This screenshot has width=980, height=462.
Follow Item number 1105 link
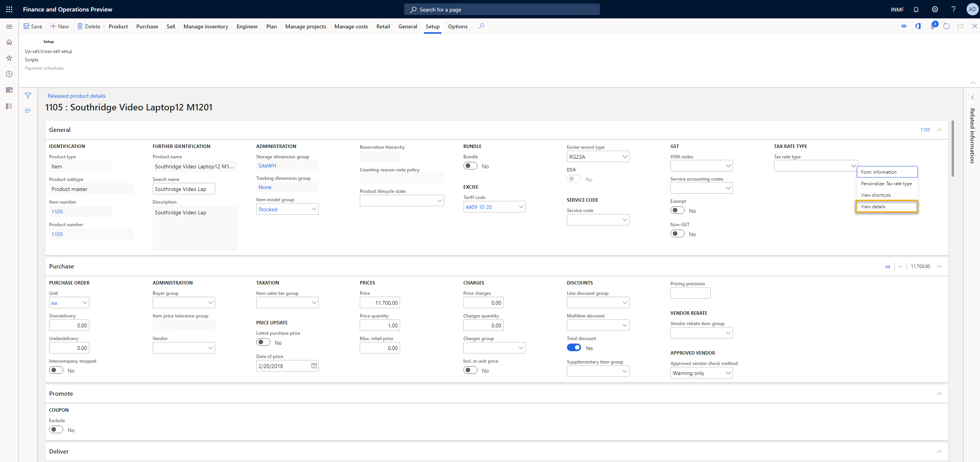point(57,212)
